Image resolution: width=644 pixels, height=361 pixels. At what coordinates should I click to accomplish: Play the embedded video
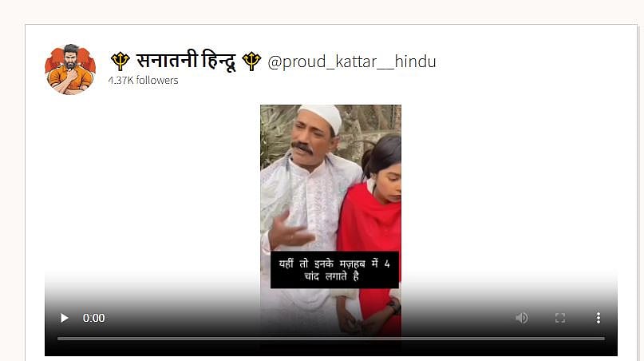[64, 318]
